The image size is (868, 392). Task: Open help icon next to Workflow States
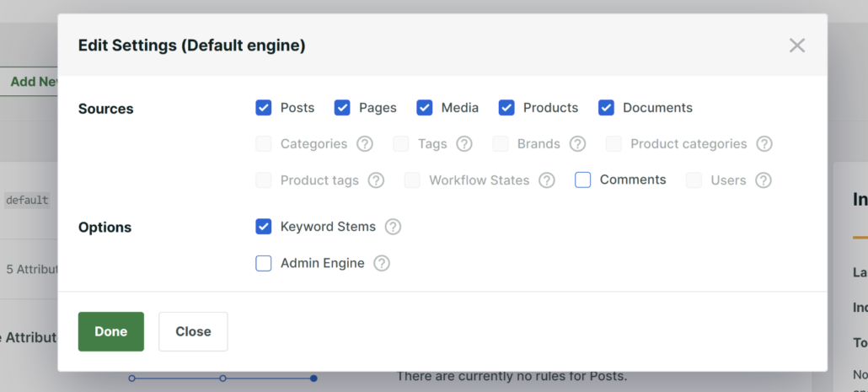[546, 180]
